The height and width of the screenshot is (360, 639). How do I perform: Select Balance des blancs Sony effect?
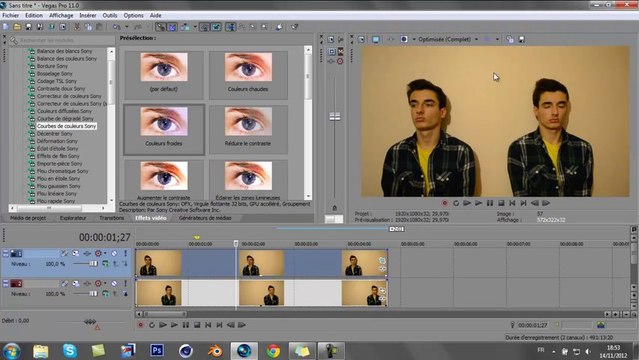click(64, 51)
